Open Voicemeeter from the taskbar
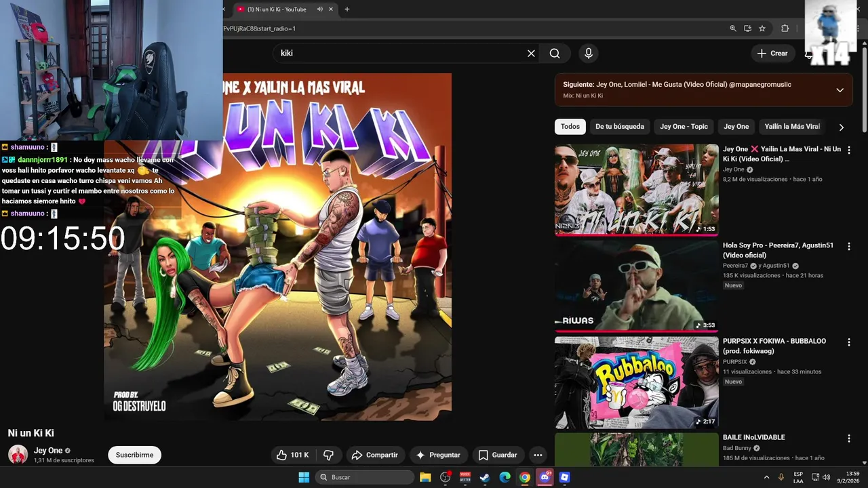The height and width of the screenshot is (488, 868). [465, 477]
